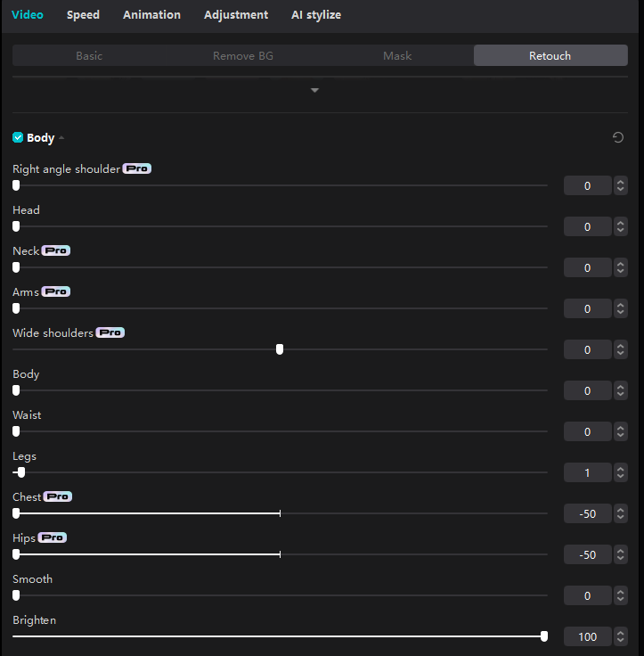Screen dimensions: 644x656
Task: Click the Chest slider handle
Action: (x=16, y=513)
